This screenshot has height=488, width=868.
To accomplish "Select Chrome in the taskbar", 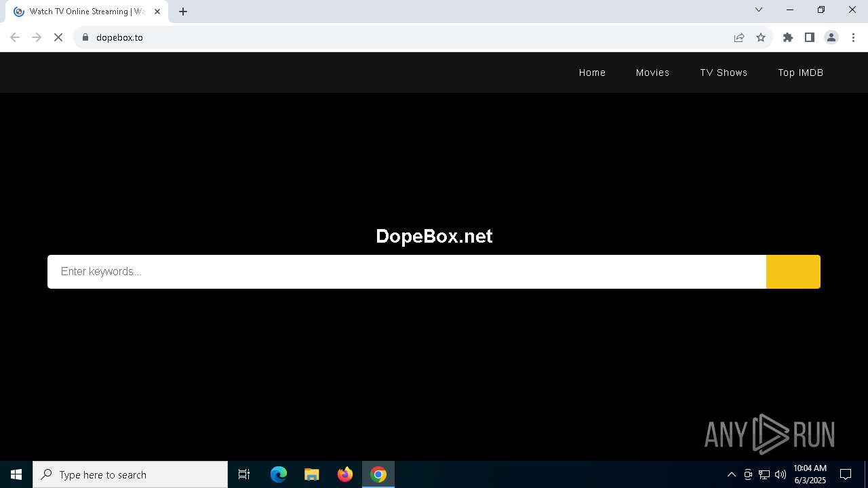I will [x=378, y=474].
